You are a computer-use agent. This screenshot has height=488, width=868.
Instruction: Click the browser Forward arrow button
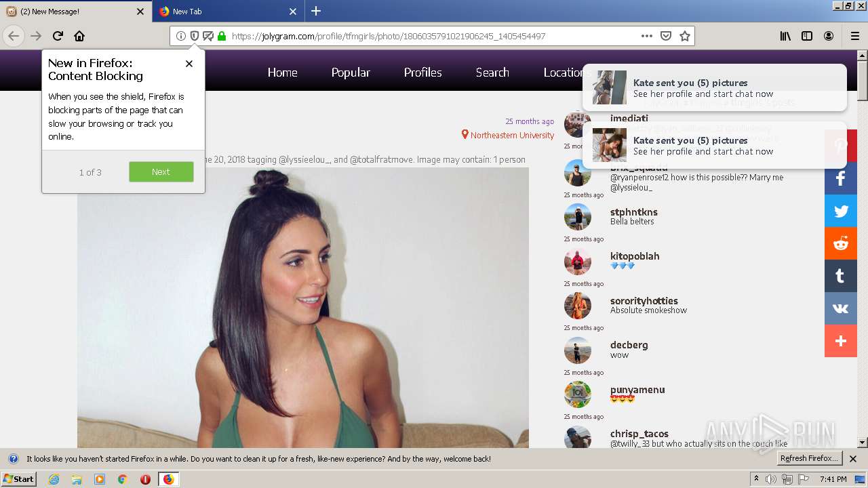click(x=36, y=36)
